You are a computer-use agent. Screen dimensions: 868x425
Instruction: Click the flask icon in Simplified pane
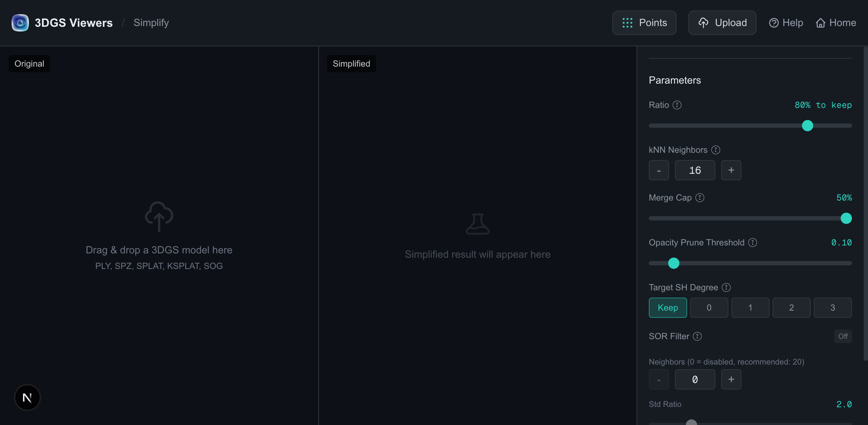click(478, 224)
